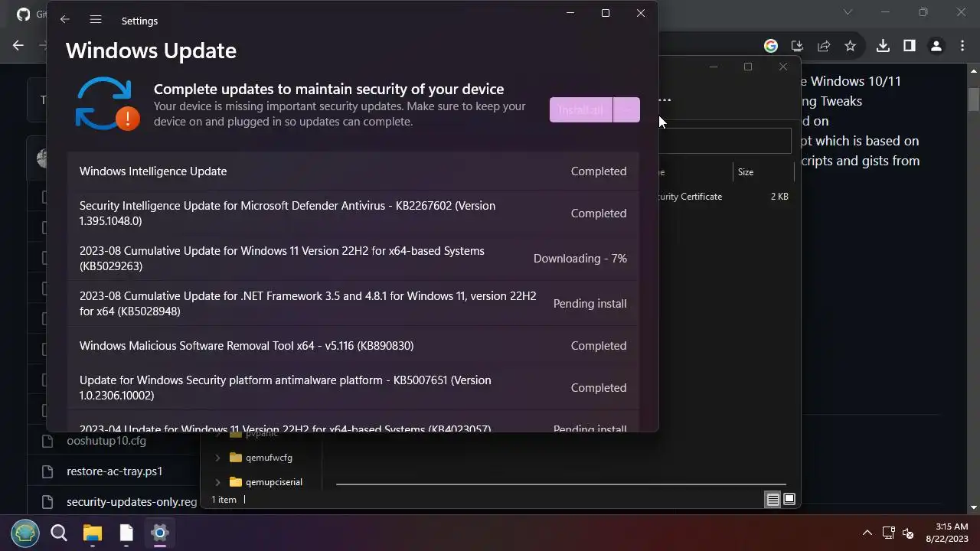Switch Explorer to details view toggle
The width and height of the screenshot is (980, 551).
773,500
